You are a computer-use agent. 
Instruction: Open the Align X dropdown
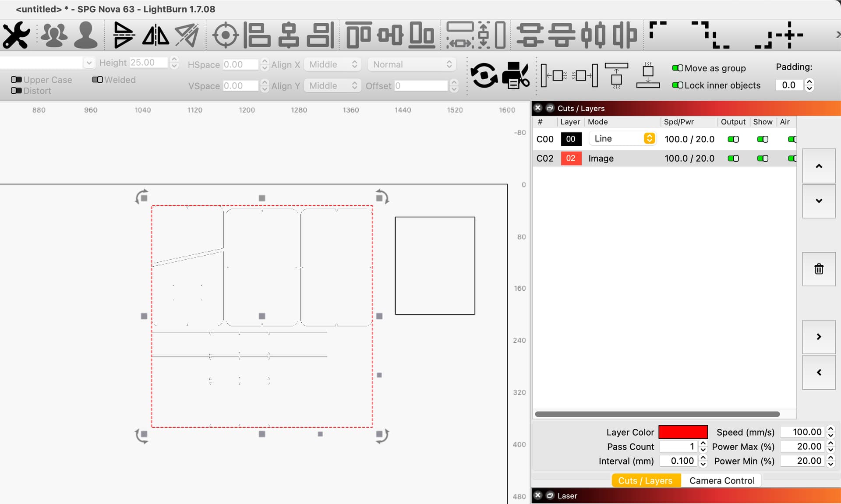332,64
